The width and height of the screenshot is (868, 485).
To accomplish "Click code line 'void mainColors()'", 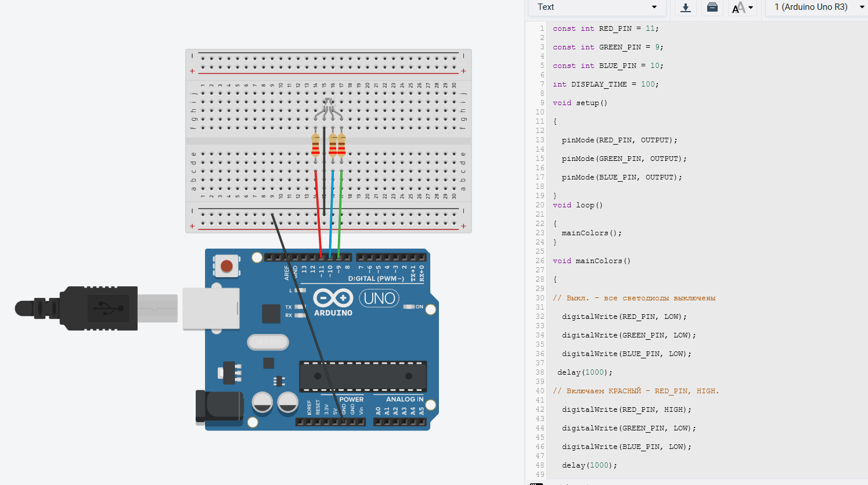I will [592, 261].
